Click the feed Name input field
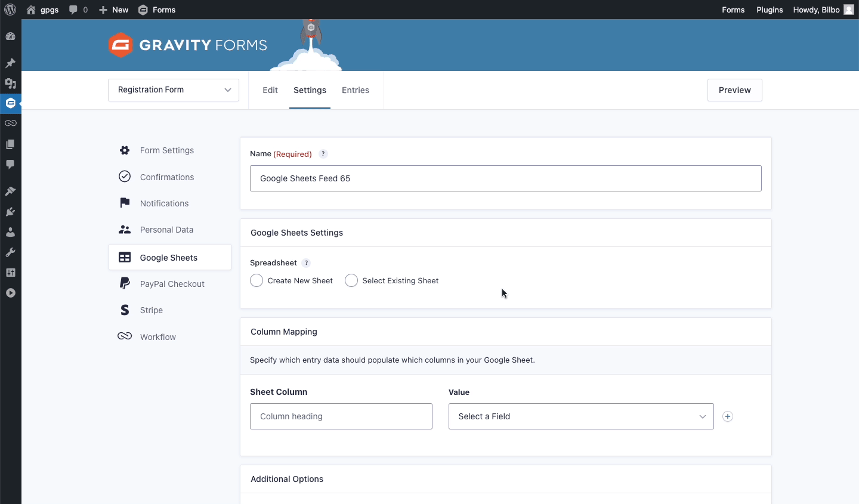Image resolution: width=859 pixels, height=504 pixels. [506, 178]
